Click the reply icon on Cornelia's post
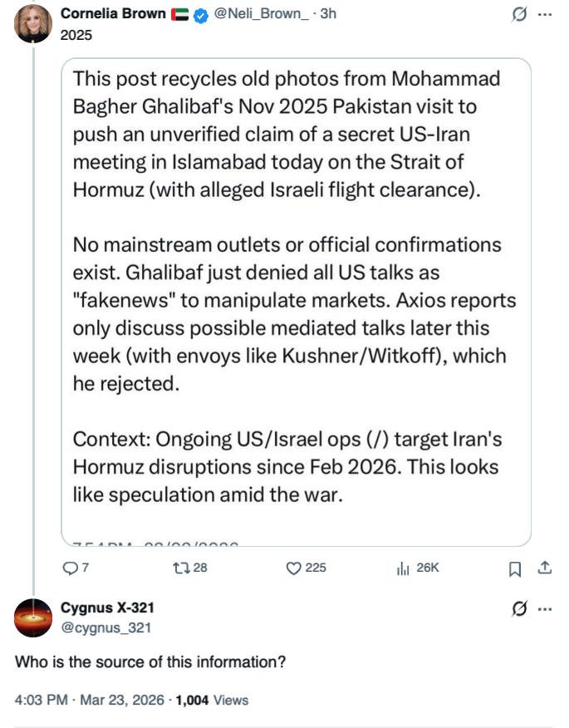 [70, 568]
